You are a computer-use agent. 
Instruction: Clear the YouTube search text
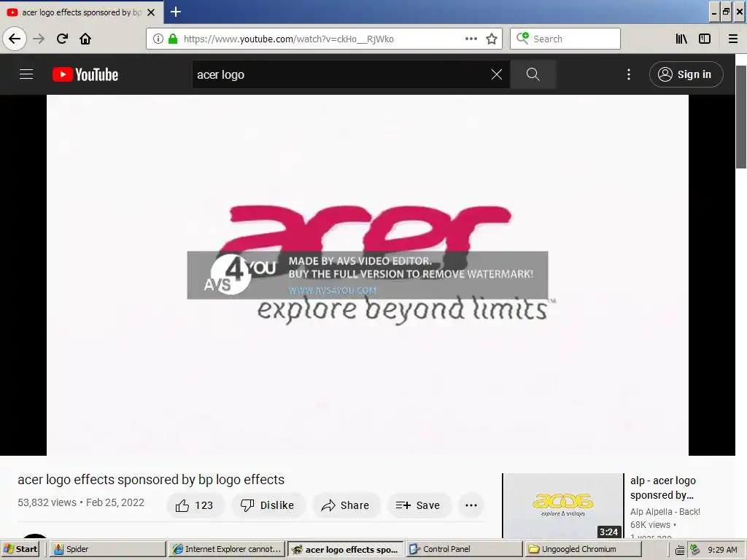point(496,74)
